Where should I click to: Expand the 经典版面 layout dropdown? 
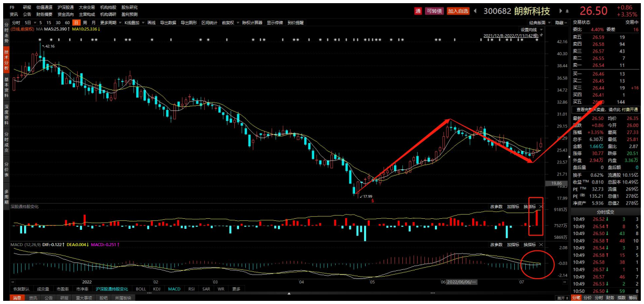click(x=540, y=23)
